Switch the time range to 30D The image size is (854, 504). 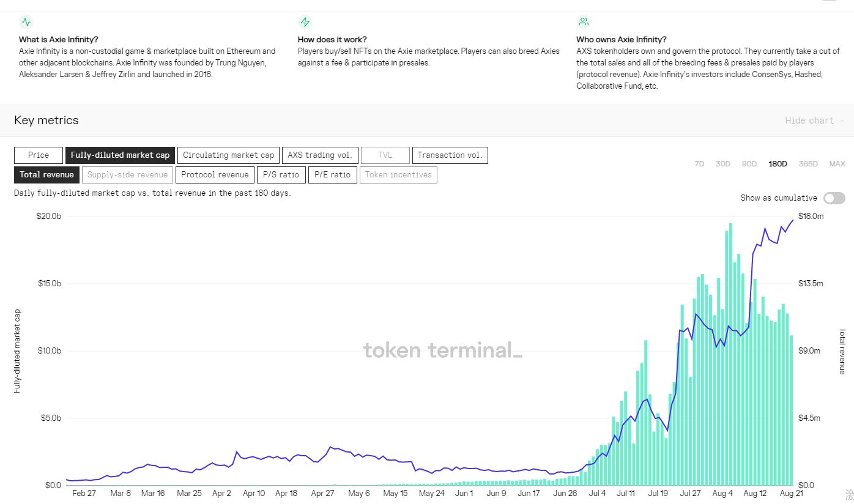coord(723,164)
